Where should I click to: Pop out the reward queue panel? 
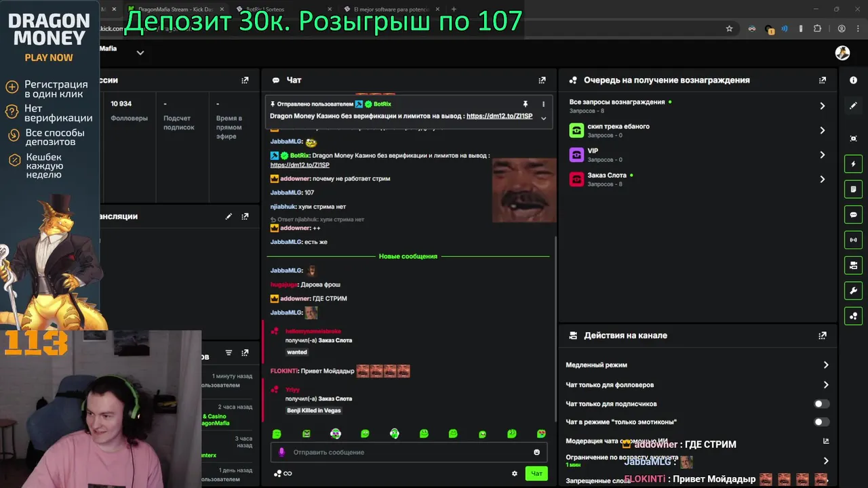click(823, 80)
